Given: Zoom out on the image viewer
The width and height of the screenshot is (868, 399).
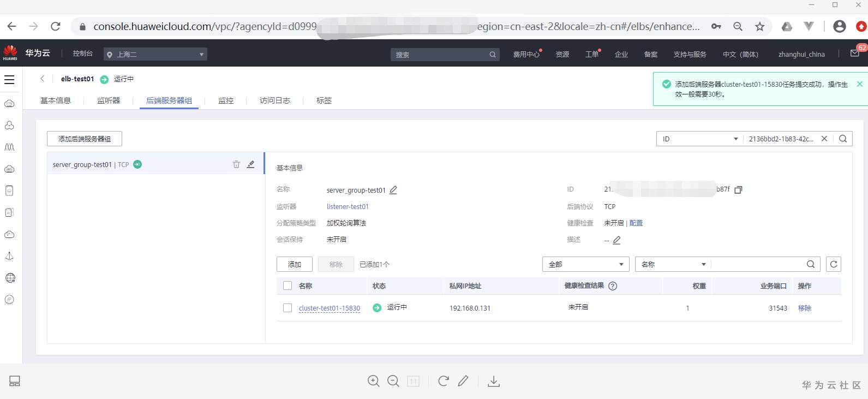Looking at the screenshot, I should pos(393,381).
